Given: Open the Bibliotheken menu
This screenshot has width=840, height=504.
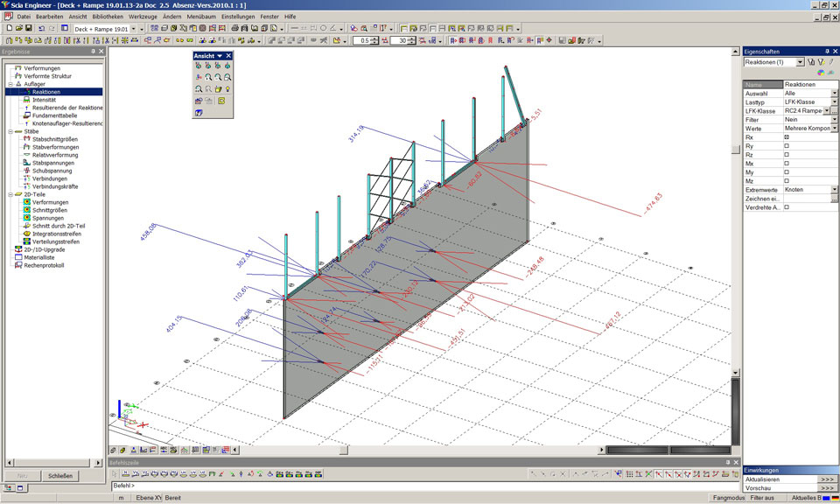Looking at the screenshot, I should (108, 17).
